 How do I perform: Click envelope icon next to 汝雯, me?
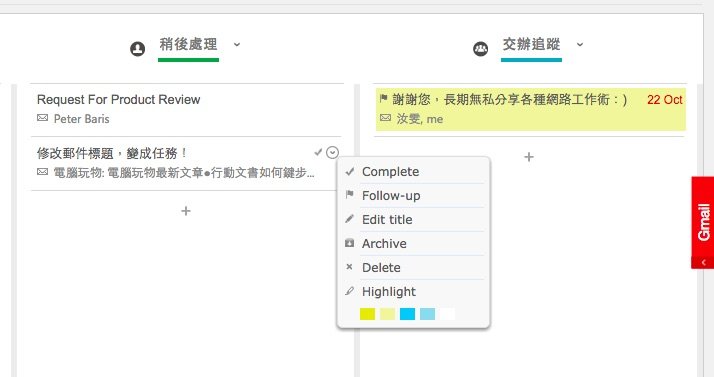click(385, 118)
